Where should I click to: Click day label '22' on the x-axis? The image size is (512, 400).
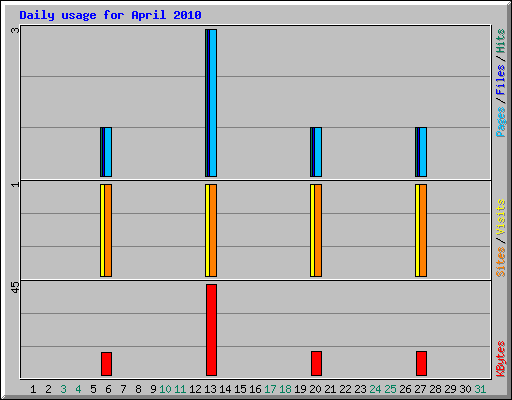345,389
